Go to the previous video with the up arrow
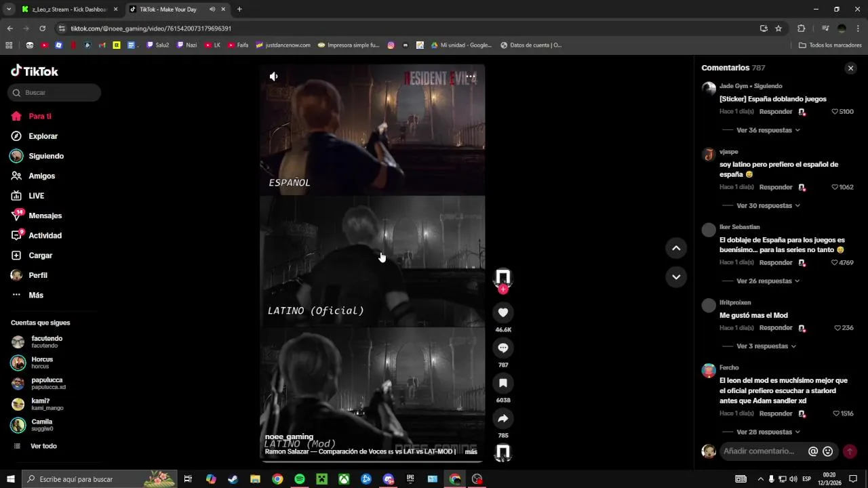 [x=676, y=248]
